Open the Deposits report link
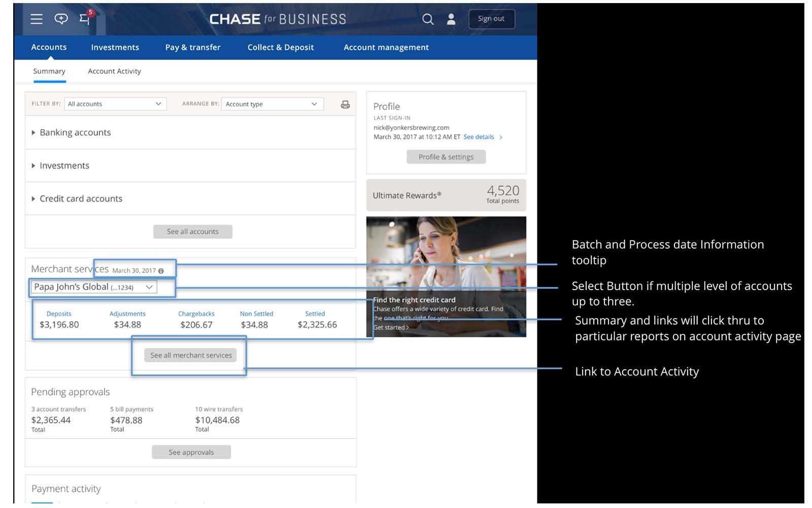The width and height of the screenshot is (812, 508). pyautogui.click(x=59, y=314)
